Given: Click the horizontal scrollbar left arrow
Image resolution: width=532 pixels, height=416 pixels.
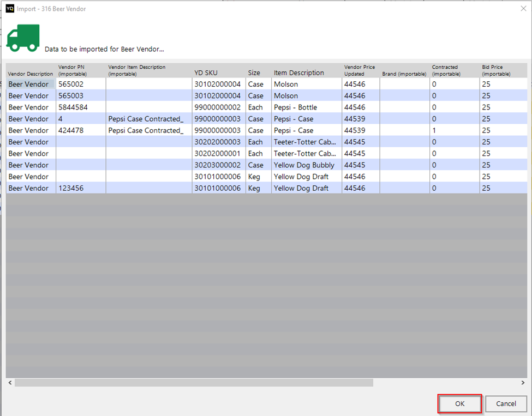Looking at the screenshot, I should coord(10,382).
